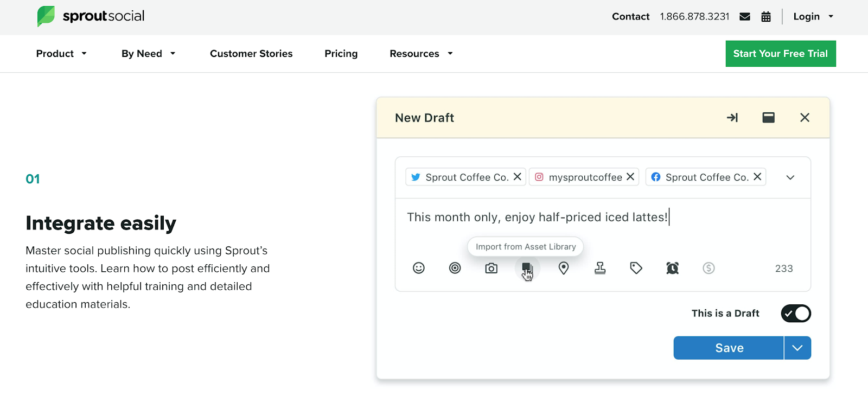Collapse the New Draft panel sideways
Viewport: 868px width, 402px height.
pos(732,118)
